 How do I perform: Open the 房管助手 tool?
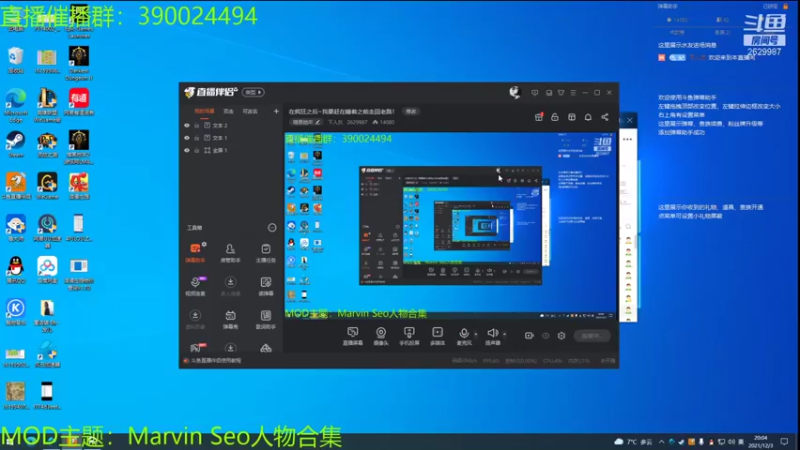tap(230, 253)
